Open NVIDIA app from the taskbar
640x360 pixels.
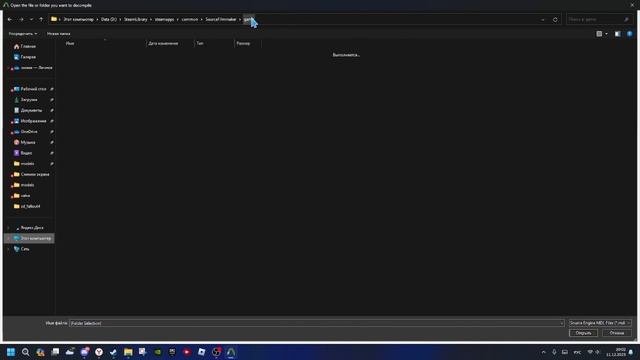158,352
